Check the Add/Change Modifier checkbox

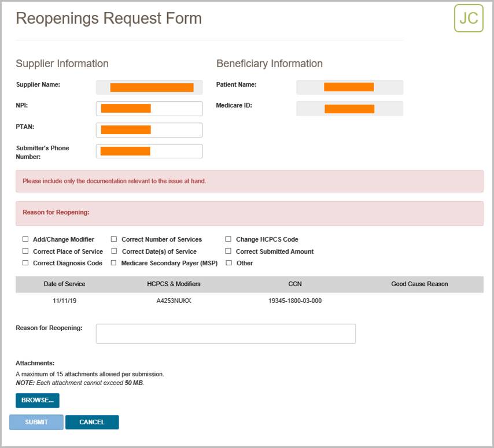(x=25, y=239)
